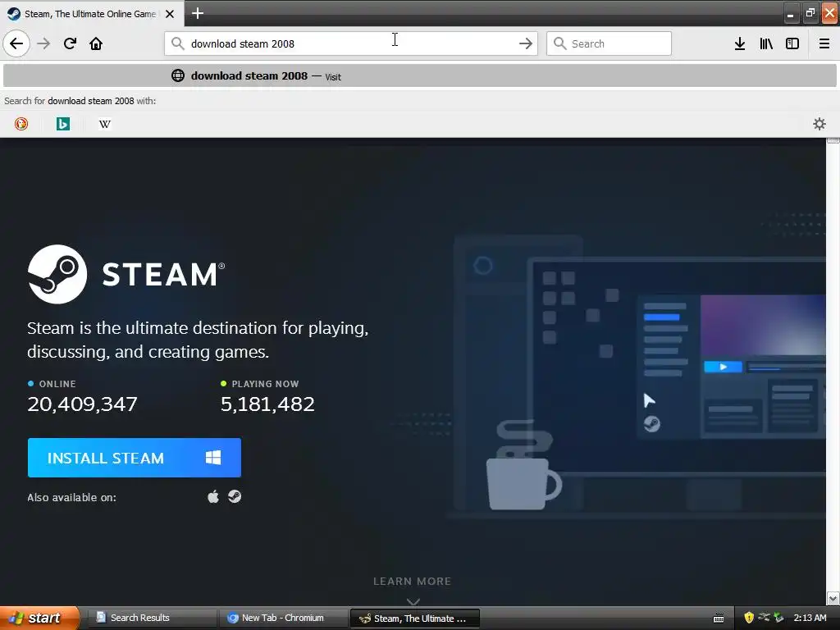Focus the Search input field

609,43
